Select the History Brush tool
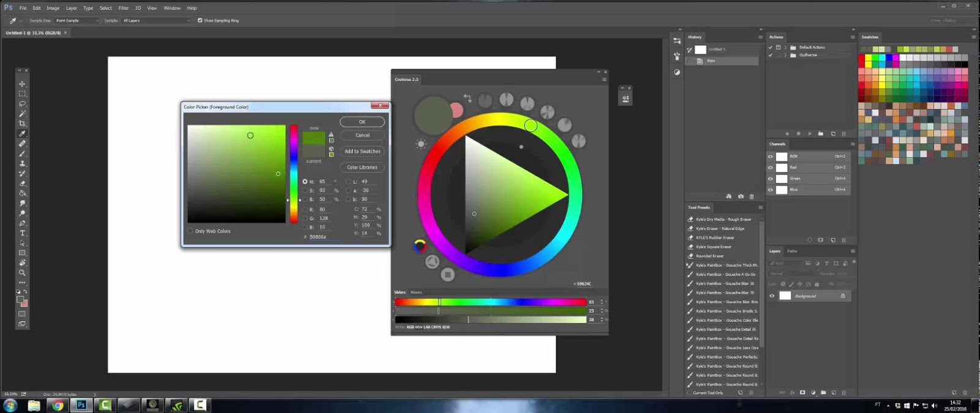Screen dimensions: 980x413 (x=22, y=173)
